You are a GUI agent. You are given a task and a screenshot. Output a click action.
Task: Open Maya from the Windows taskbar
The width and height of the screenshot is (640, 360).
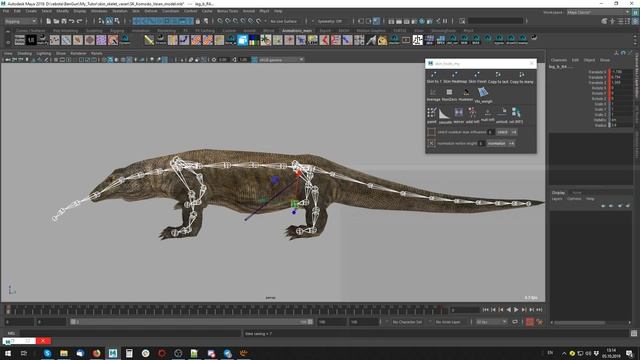click(113, 353)
